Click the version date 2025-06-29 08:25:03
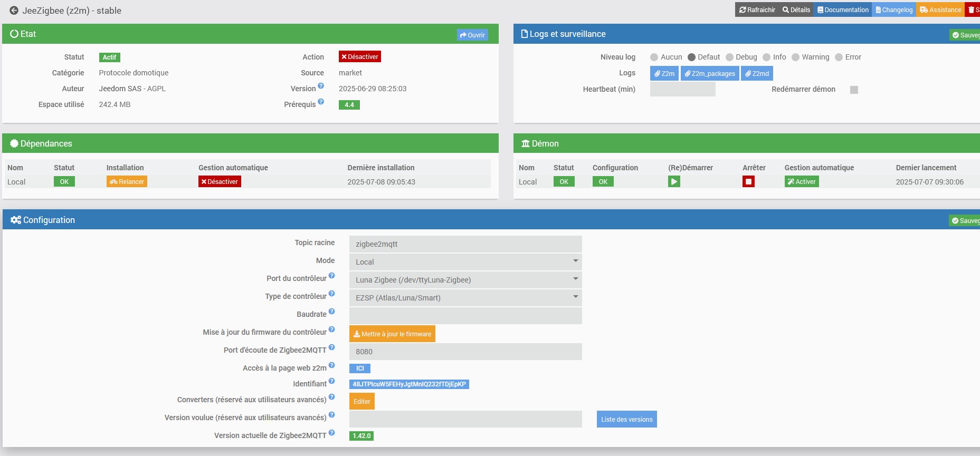The width and height of the screenshot is (980, 456). click(x=373, y=89)
